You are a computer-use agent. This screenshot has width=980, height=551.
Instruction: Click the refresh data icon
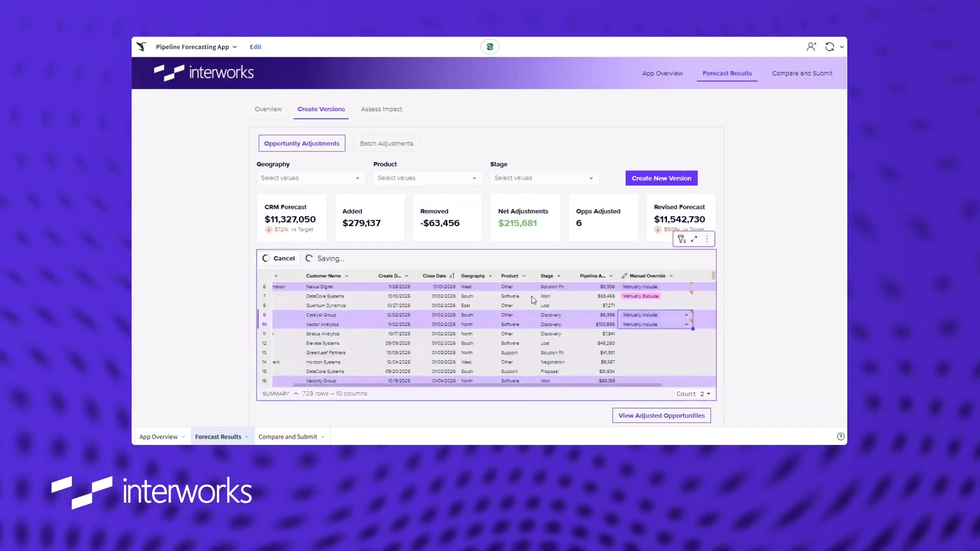pyautogui.click(x=829, y=47)
